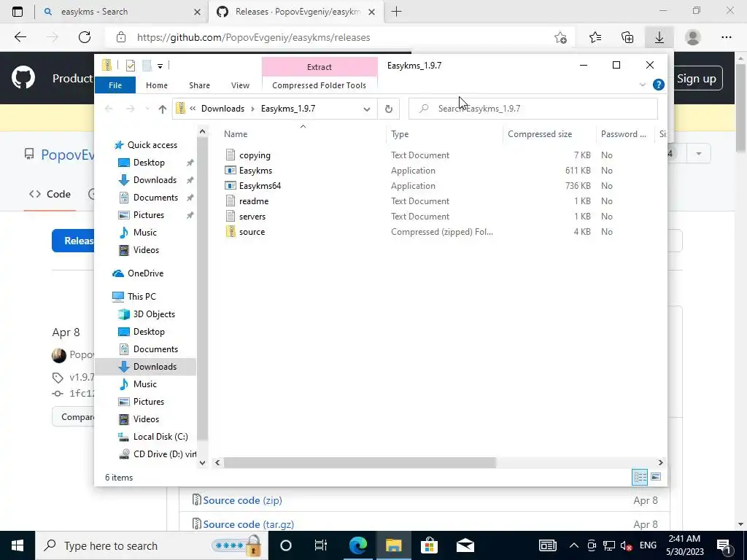This screenshot has height=560, width=747.
Task: Select the readme text document icon
Action: (x=231, y=201)
